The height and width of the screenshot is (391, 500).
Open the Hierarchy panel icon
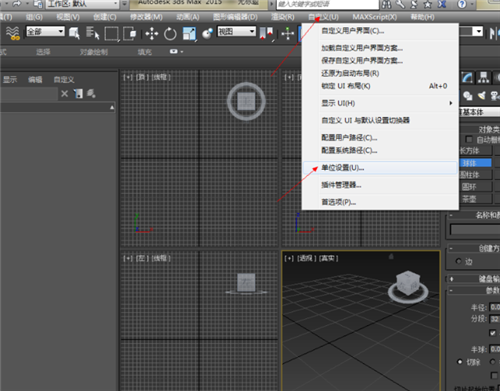[483, 78]
